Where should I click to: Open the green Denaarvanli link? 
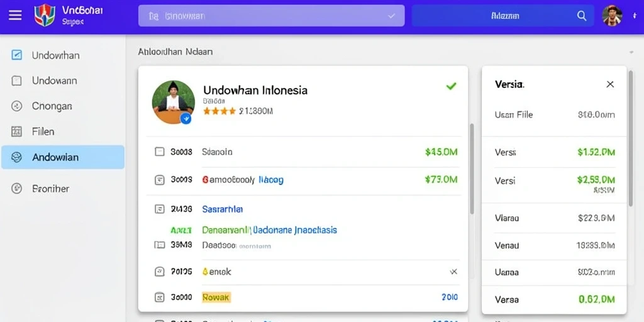coord(226,230)
